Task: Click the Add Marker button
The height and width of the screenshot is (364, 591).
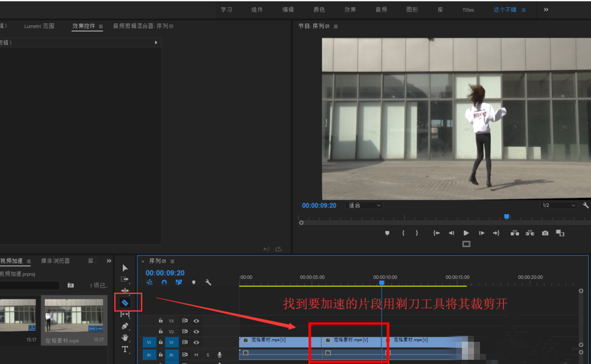Action: pyautogui.click(x=386, y=233)
